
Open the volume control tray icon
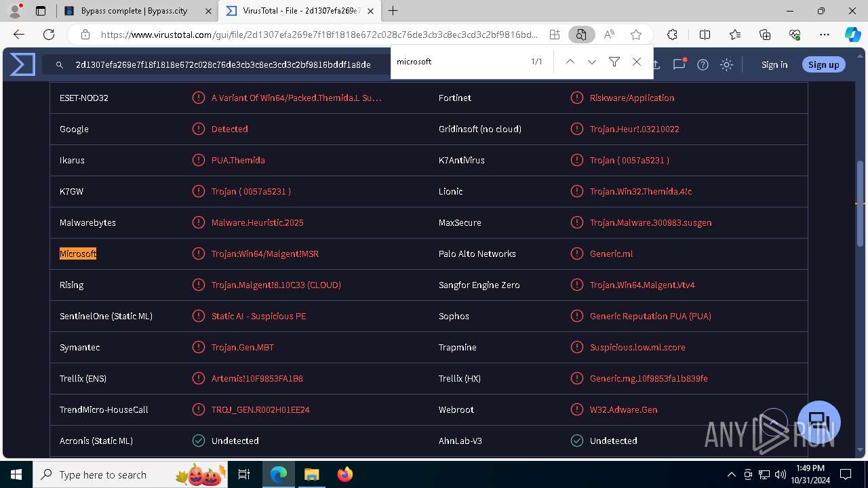coord(781,474)
